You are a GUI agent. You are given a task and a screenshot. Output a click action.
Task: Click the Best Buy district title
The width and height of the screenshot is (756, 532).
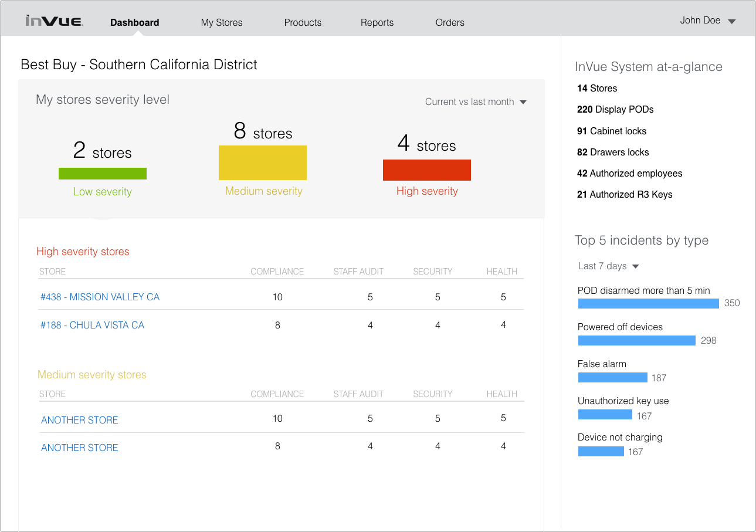pos(139,65)
